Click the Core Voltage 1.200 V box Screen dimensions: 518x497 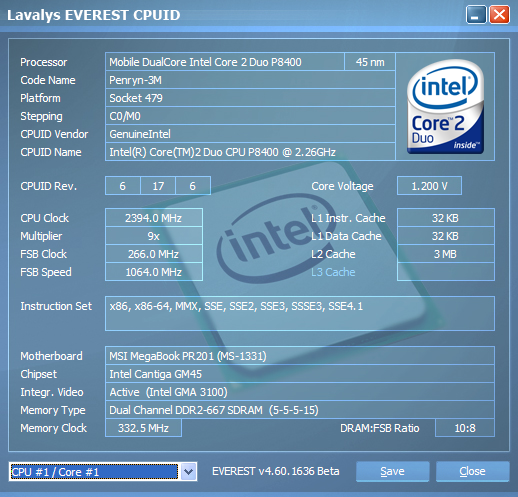click(x=429, y=186)
